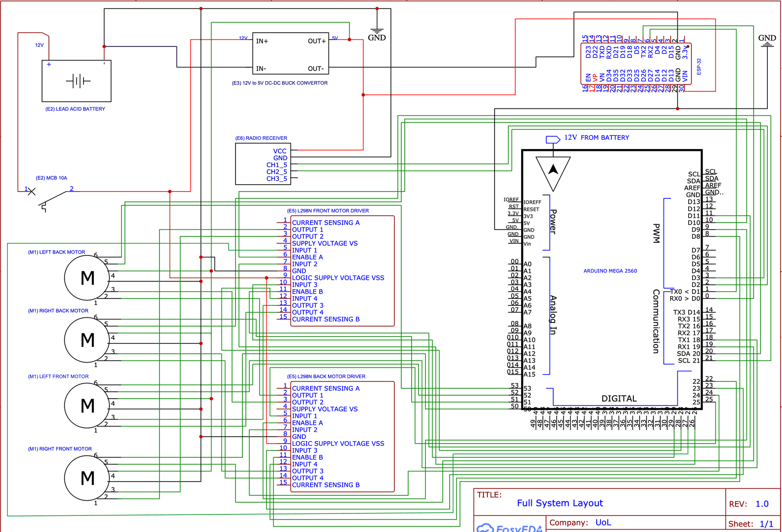782x532 pixels.
Task: Click the left back motor M symbol
Action: point(87,278)
